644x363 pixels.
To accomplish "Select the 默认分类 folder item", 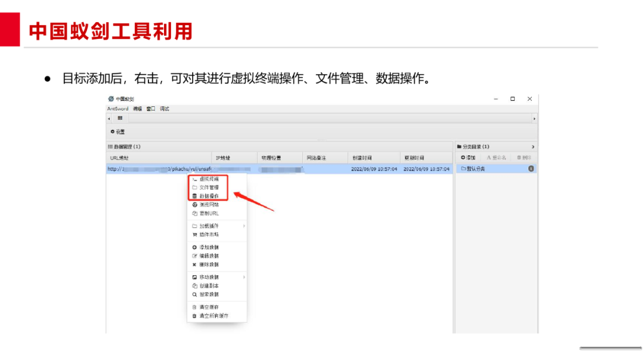I will [x=496, y=169].
